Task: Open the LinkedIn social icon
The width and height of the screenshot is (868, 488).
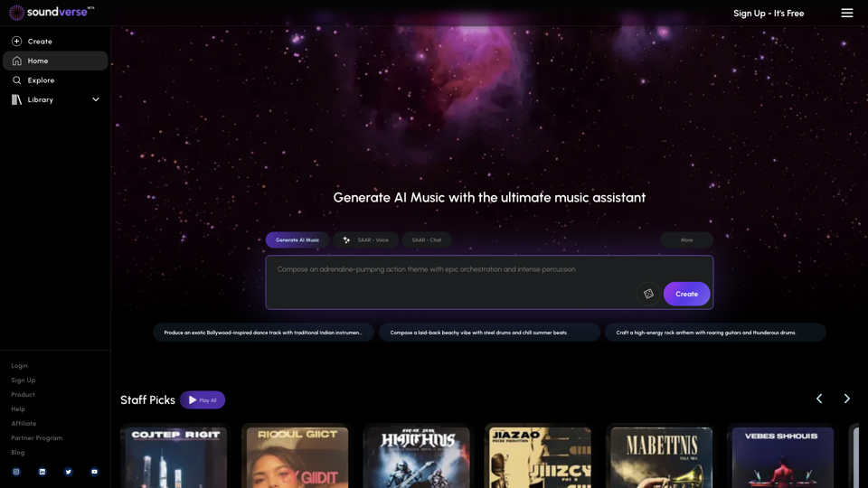Action: [x=42, y=472]
